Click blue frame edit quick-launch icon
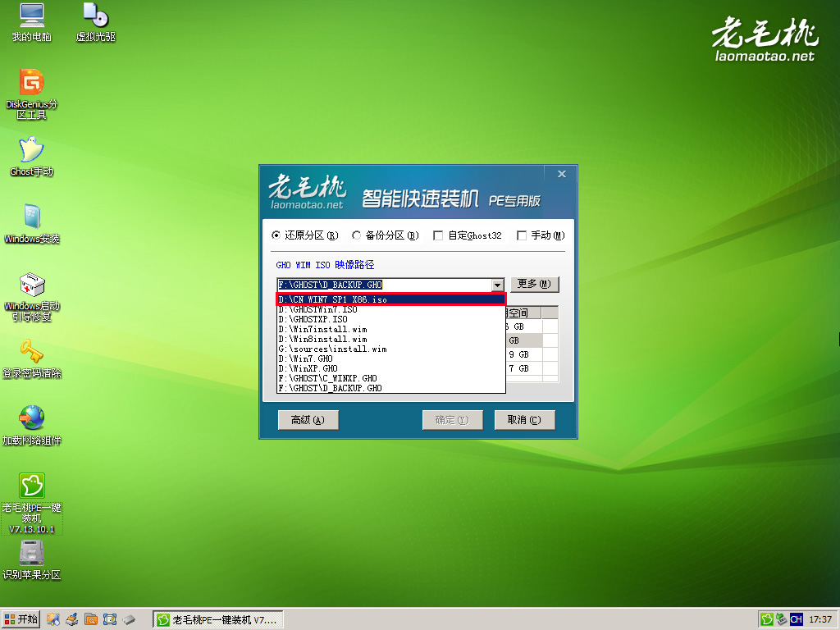The width and height of the screenshot is (840, 630). point(110,620)
